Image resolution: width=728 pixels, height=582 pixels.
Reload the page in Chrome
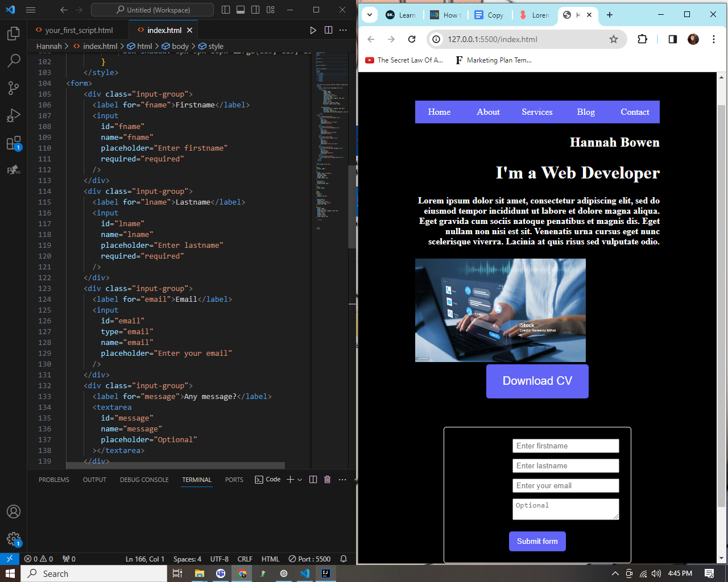(412, 39)
